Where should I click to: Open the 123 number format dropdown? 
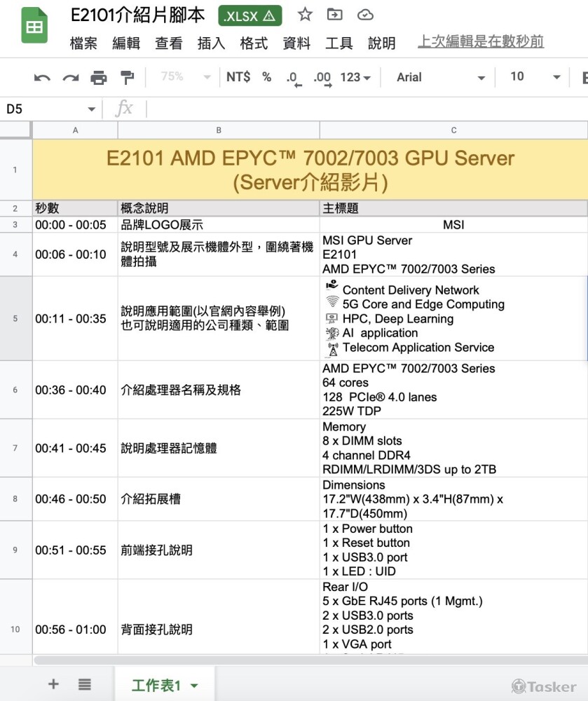[355, 77]
